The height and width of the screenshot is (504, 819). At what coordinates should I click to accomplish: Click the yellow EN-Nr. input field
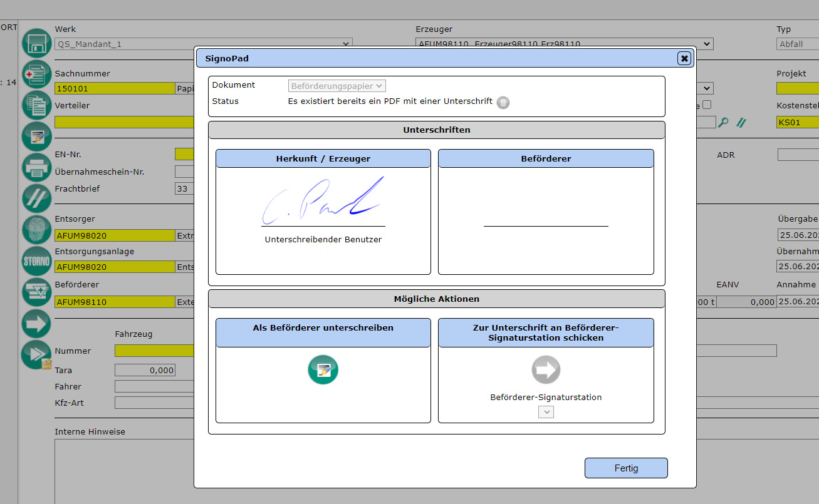pos(184,154)
